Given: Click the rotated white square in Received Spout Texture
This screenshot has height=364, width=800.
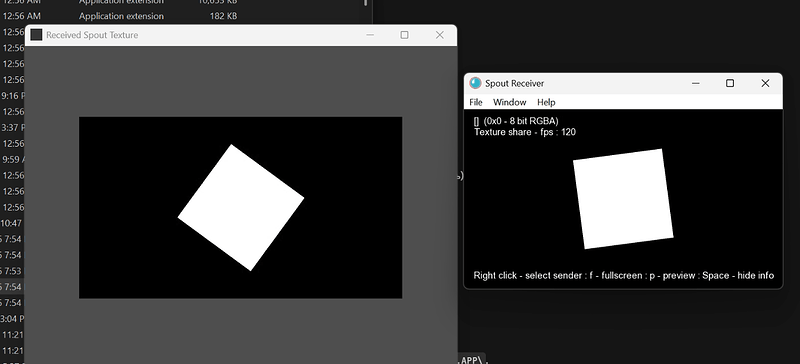Looking at the screenshot, I should (241, 207).
